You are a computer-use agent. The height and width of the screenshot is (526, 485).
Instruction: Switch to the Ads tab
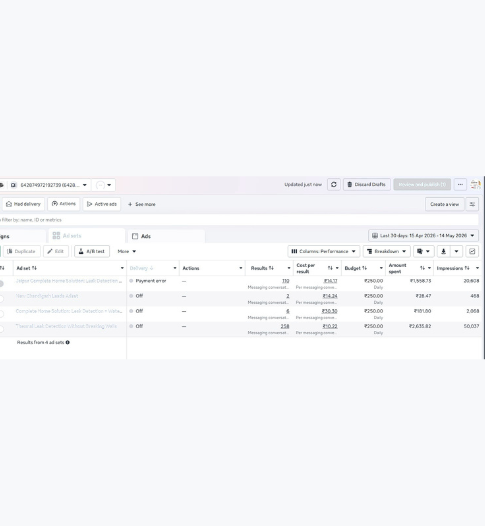(166, 236)
